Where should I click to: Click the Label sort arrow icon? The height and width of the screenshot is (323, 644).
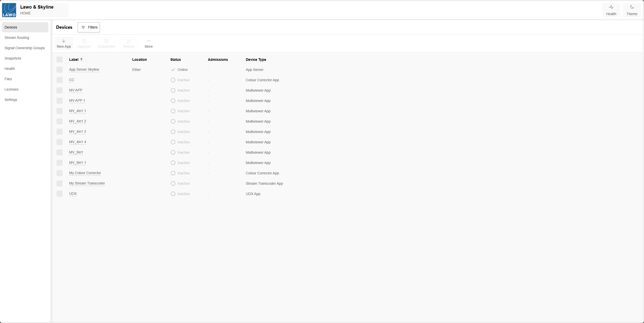tap(81, 60)
